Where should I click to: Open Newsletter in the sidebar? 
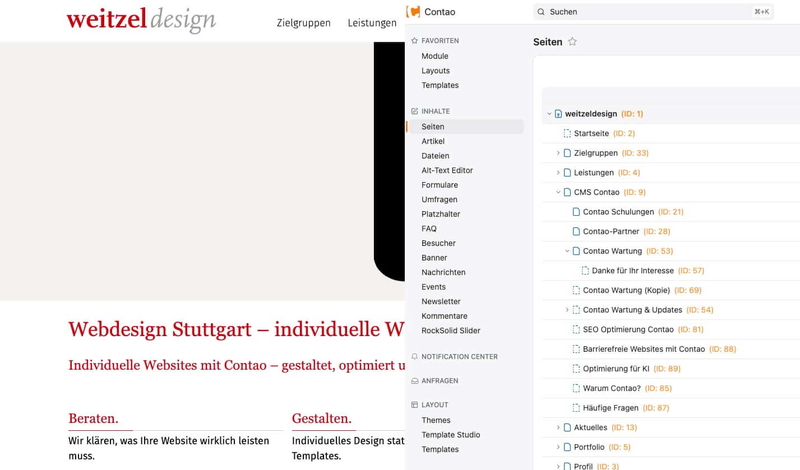[x=441, y=302]
